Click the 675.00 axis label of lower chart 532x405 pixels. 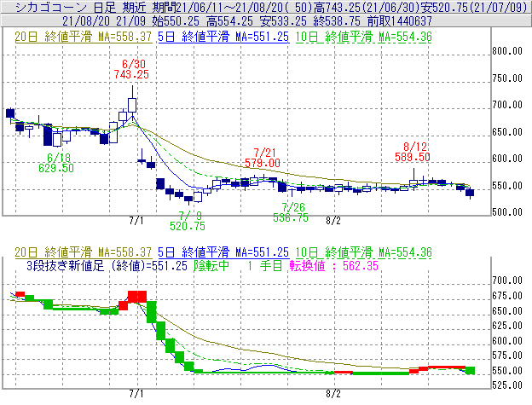click(x=507, y=296)
